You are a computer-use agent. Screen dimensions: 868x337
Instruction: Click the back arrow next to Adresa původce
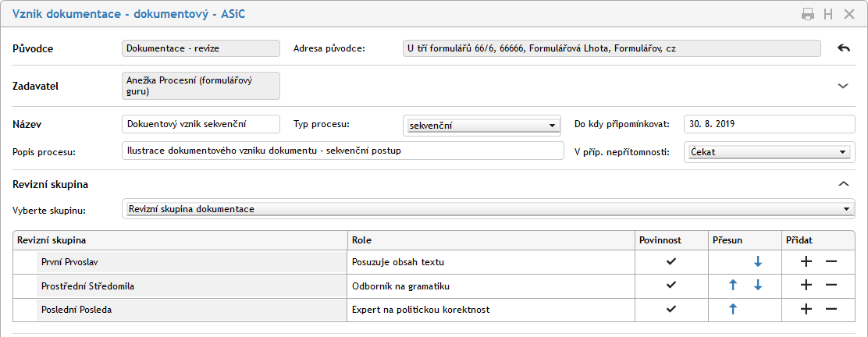pos(843,48)
